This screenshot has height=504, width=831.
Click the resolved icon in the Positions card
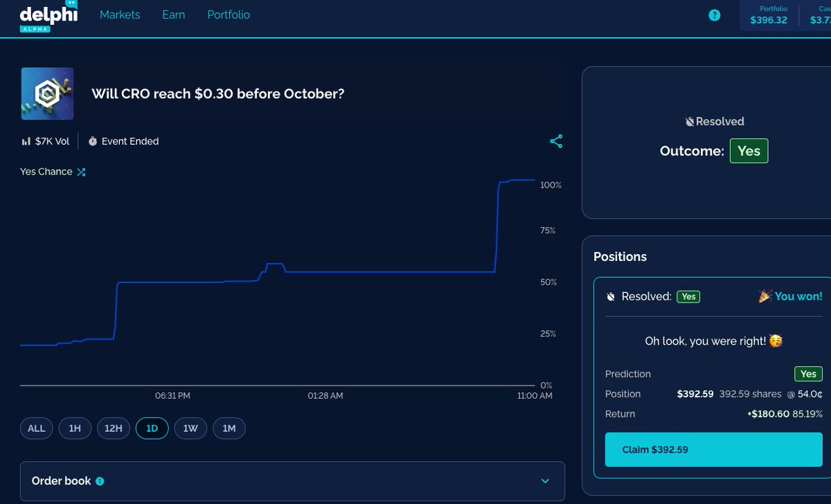point(611,296)
